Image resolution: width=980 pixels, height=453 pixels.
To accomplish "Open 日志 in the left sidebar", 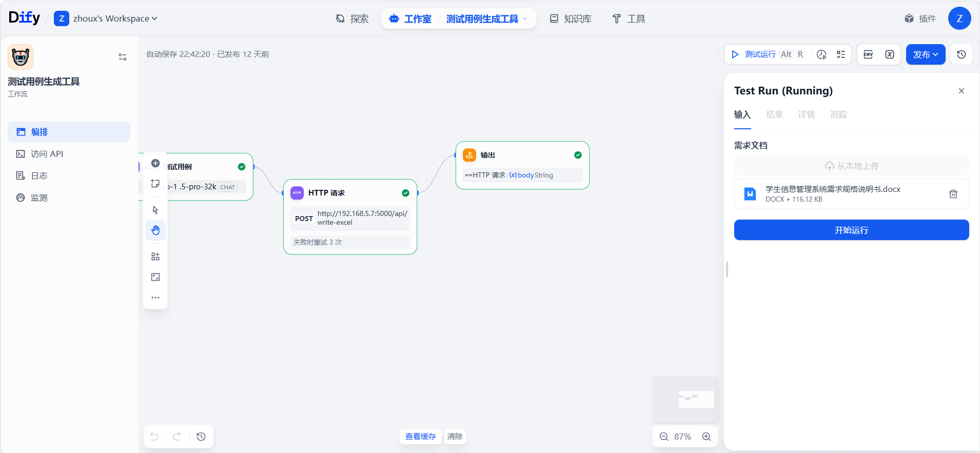I will (x=39, y=176).
